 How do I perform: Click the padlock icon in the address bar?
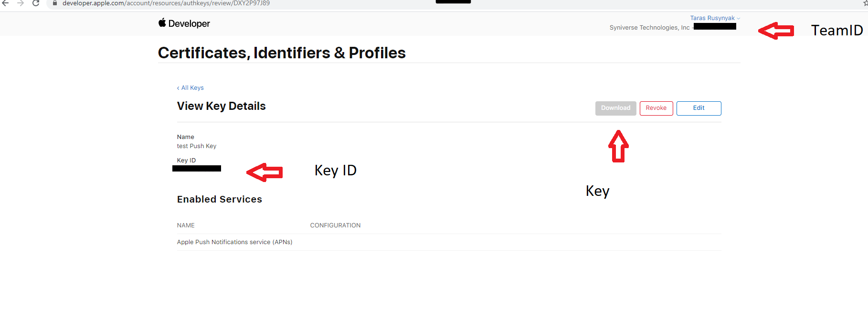pos(55,3)
